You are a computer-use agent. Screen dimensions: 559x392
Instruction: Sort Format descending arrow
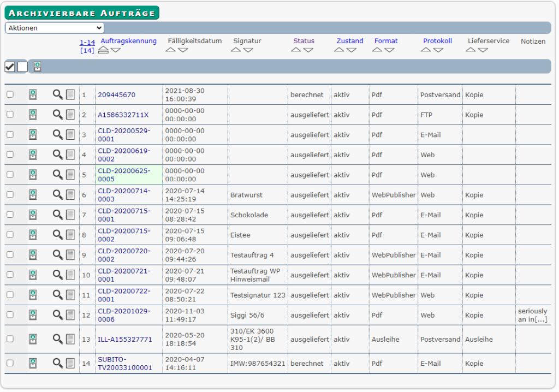[x=390, y=50]
